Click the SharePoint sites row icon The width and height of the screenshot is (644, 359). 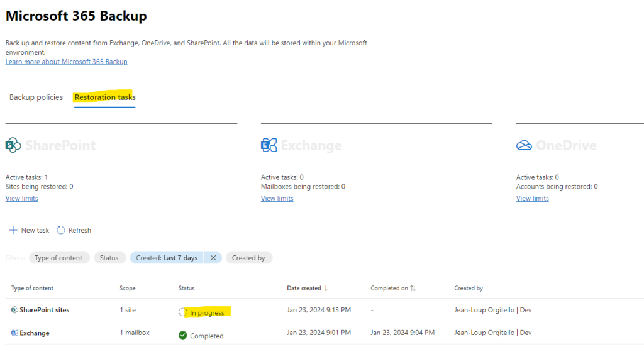click(x=14, y=310)
